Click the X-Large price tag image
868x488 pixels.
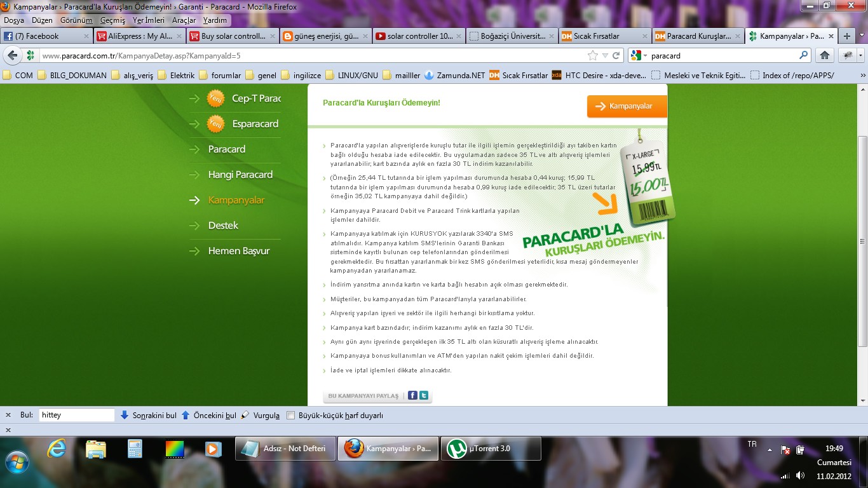[646, 178]
